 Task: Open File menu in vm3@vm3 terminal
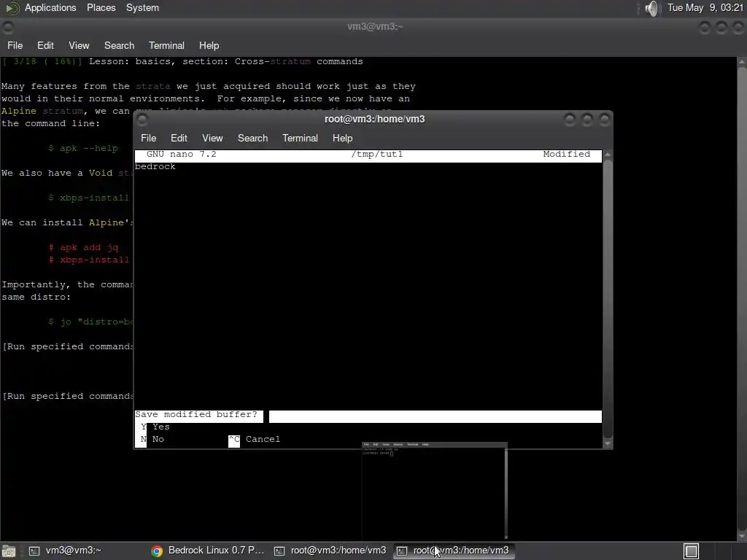[15, 46]
